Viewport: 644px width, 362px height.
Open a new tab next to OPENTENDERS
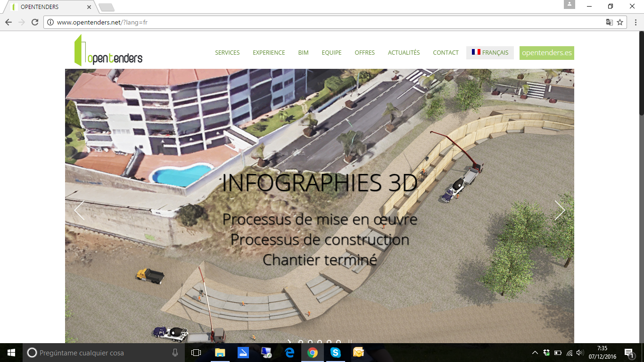pyautogui.click(x=107, y=7)
